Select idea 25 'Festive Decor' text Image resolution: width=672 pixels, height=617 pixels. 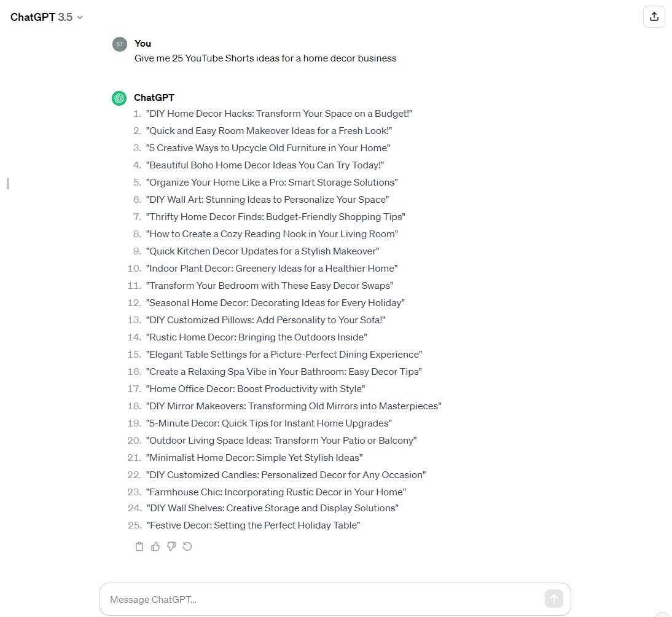pos(254,525)
